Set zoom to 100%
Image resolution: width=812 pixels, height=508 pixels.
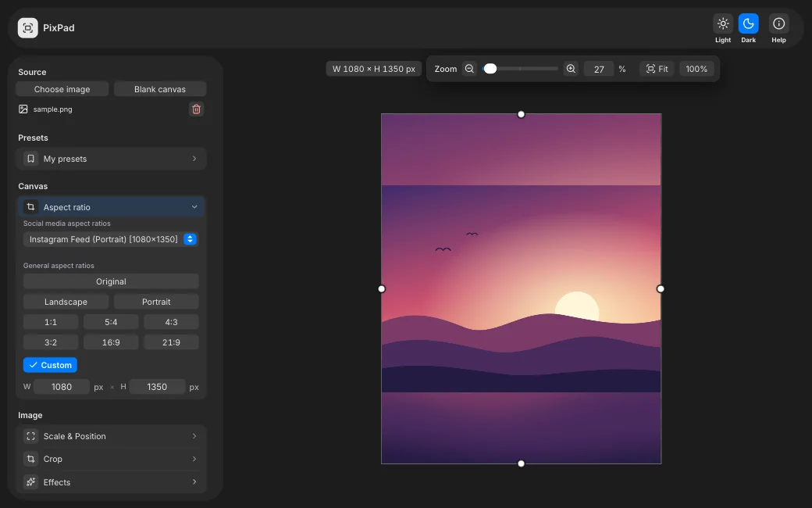click(x=696, y=69)
